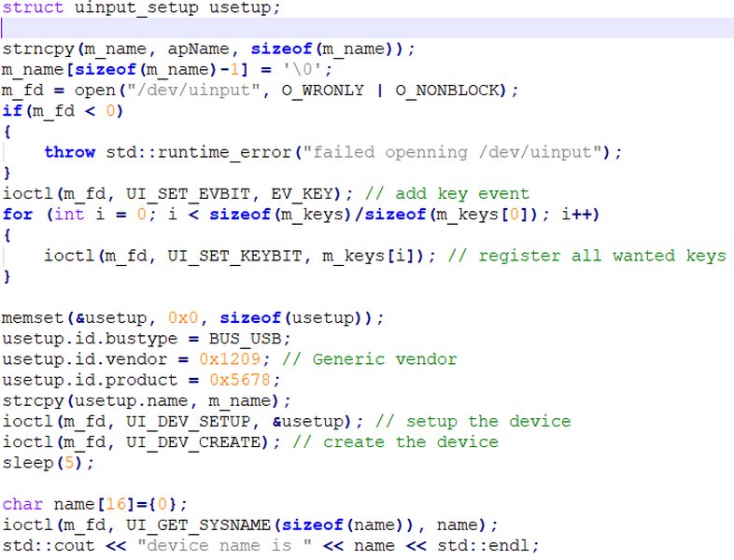This screenshot has height=560, width=734.
Task: Click opening brace after the if statement
Action: click(x=7, y=132)
